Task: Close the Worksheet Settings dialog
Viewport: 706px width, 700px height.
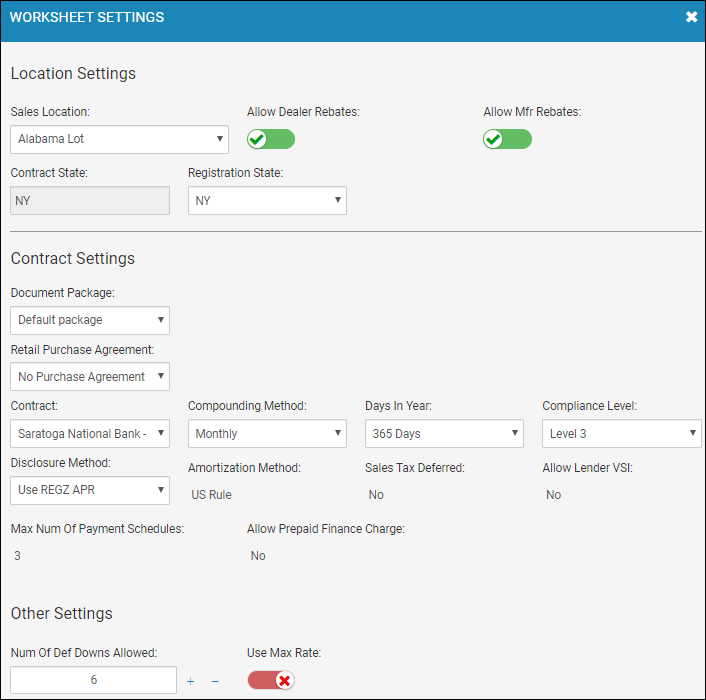Action: pyautogui.click(x=691, y=17)
